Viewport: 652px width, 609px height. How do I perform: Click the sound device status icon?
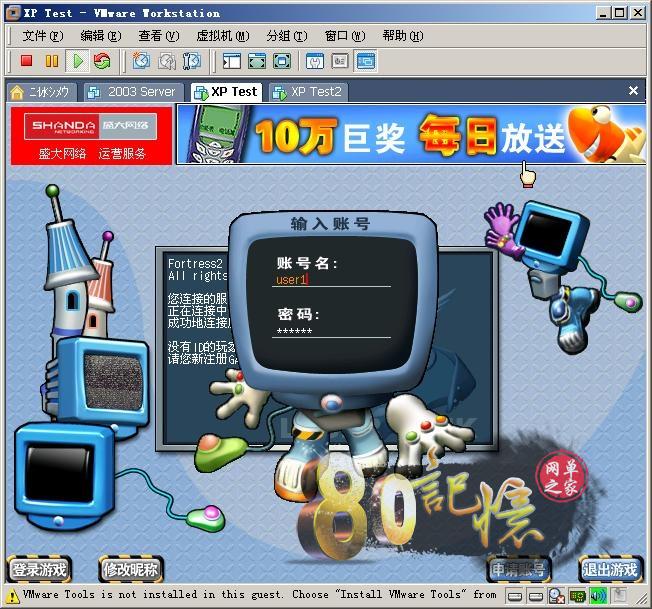(x=599, y=597)
